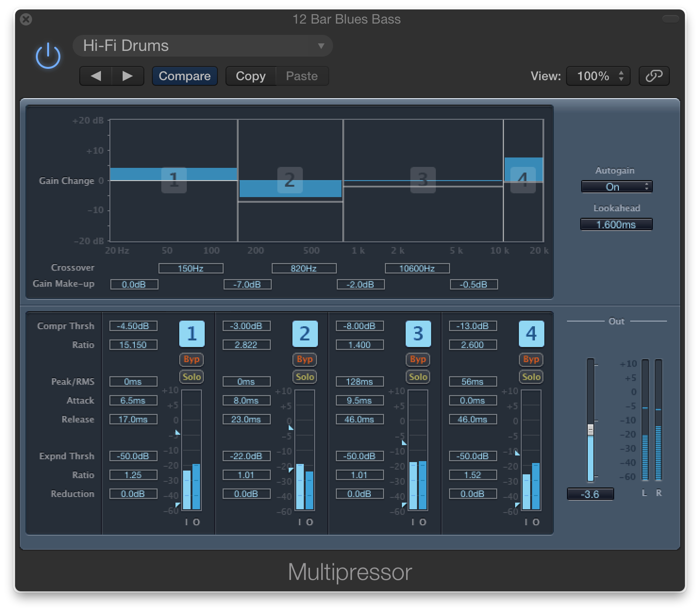This screenshot has height=612, width=700.
Task: Open the Hi-Fi Drums preset menu
Action: click(x=202, y=46)
